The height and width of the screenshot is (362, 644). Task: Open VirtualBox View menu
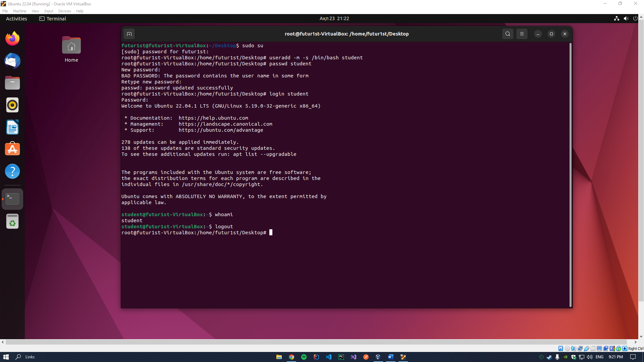click(35, 11)
